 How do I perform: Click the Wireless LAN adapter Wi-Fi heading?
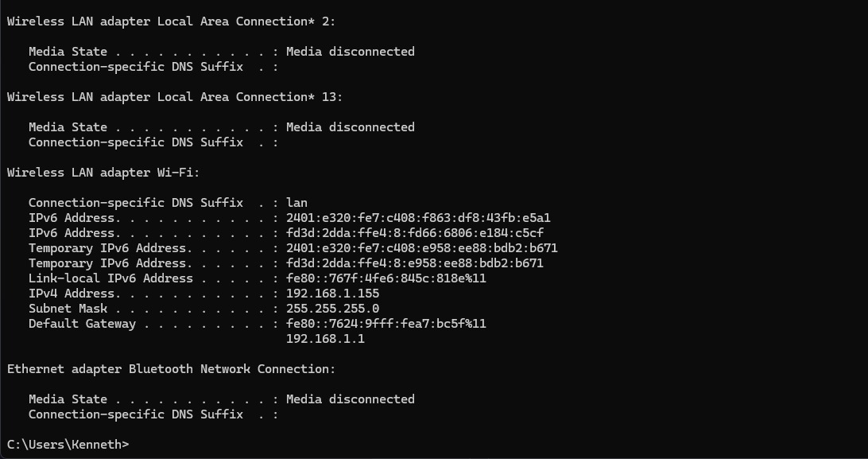[103, 172]
